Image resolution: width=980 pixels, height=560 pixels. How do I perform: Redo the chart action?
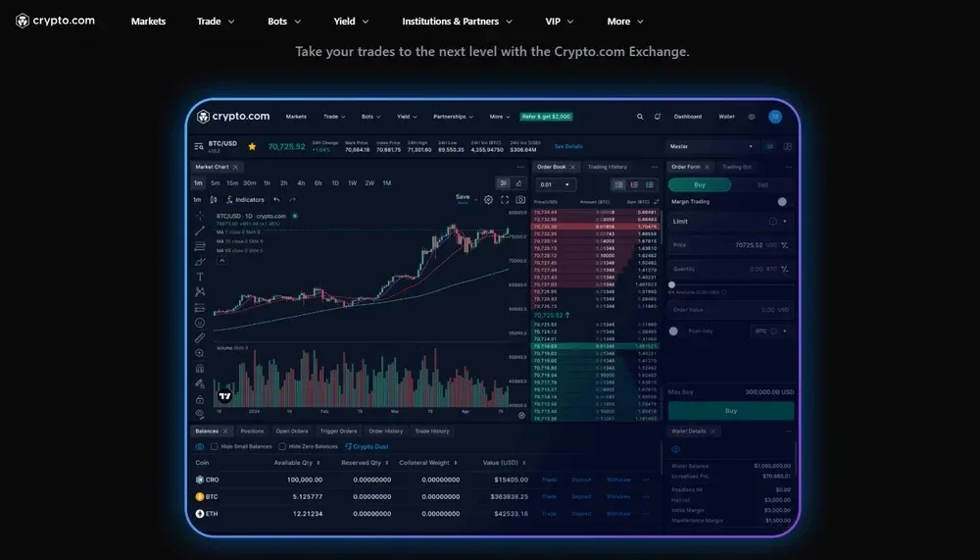coord(292,200)
